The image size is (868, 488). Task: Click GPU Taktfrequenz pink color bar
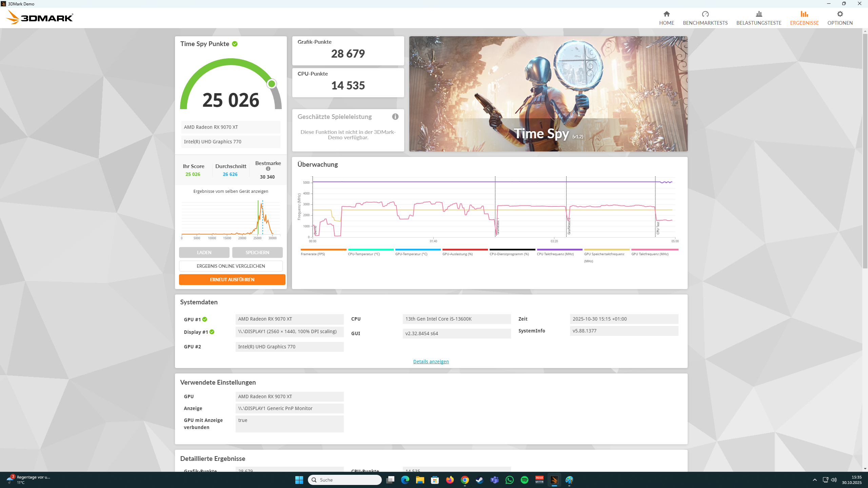tap(654, 250)
